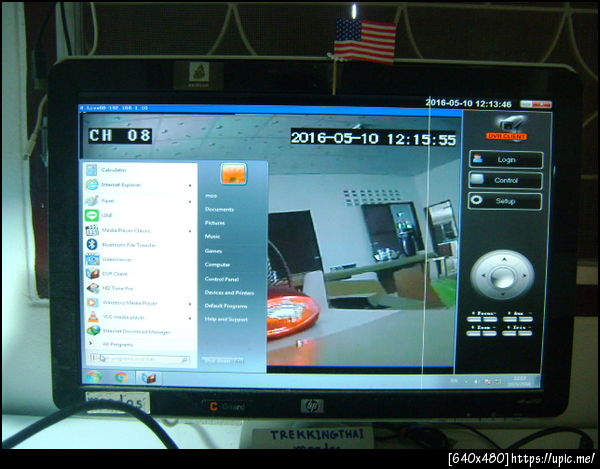Expand Internet Explorer jump list arrow
The width and height of the screenshot is (600, 469).
190,186
